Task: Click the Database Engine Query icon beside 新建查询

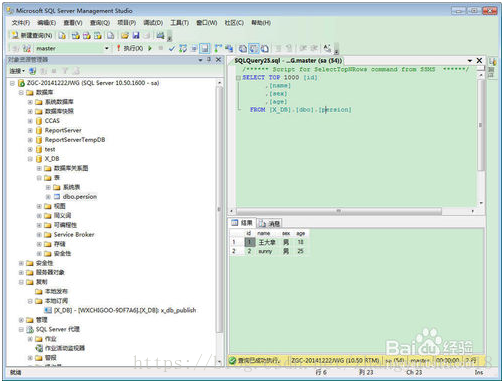Action: pos(62,35)
